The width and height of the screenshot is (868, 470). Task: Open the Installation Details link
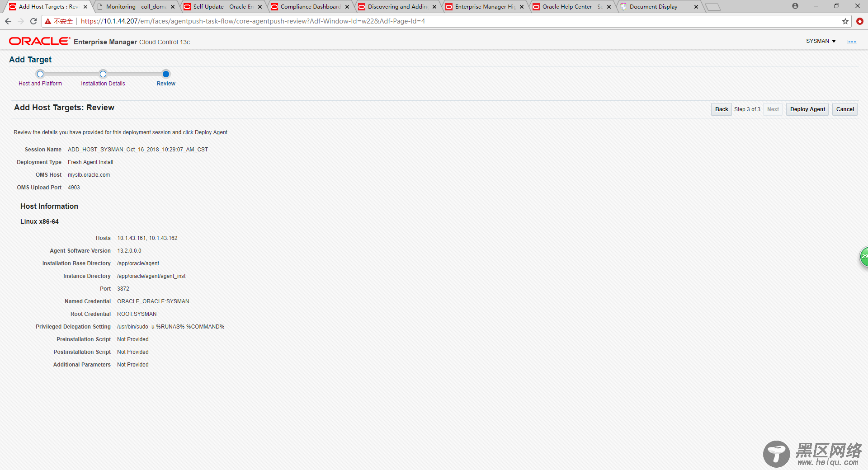[x=103, y=84]
